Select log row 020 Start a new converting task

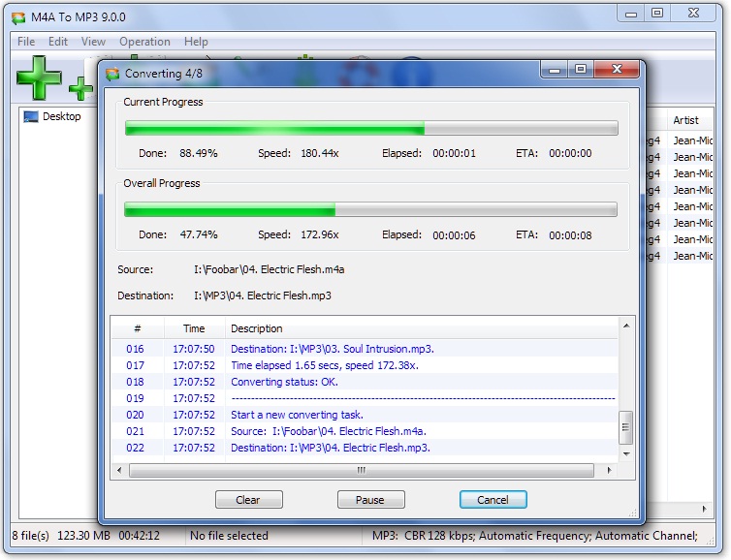(365, 415)
